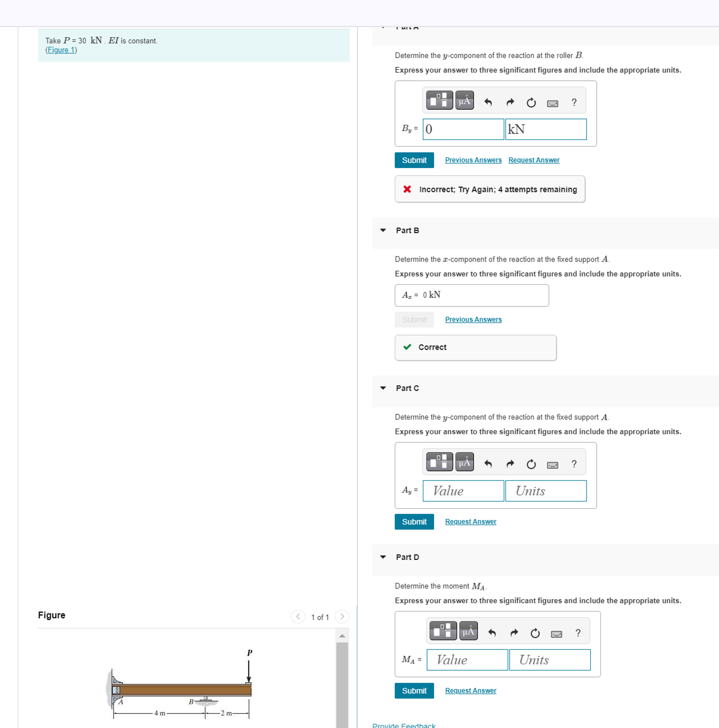The width and height of the screenshot is (719, 728).
Task: Submit the Part A answer
Action: coord(414,160)
